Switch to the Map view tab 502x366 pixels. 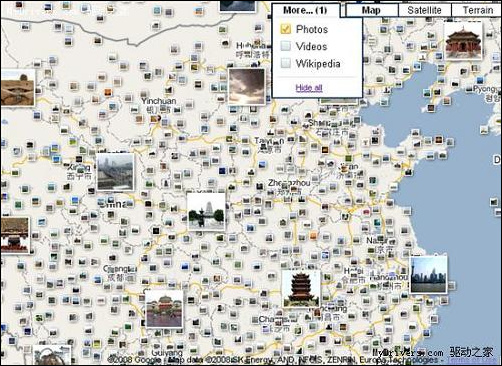click(x=371, y=10)
